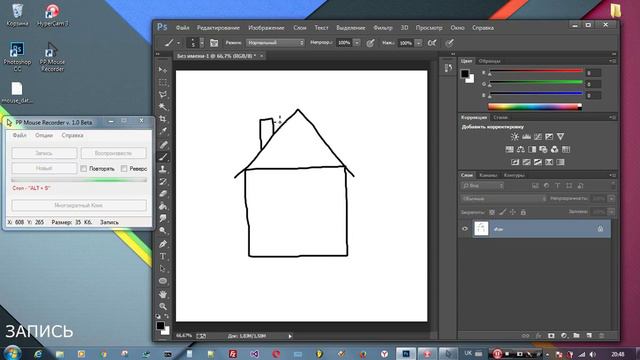Screen dimensions: 640x360
Task: Add a Curves adjustment
Action: pyautogui.click(x=538, y=136)
